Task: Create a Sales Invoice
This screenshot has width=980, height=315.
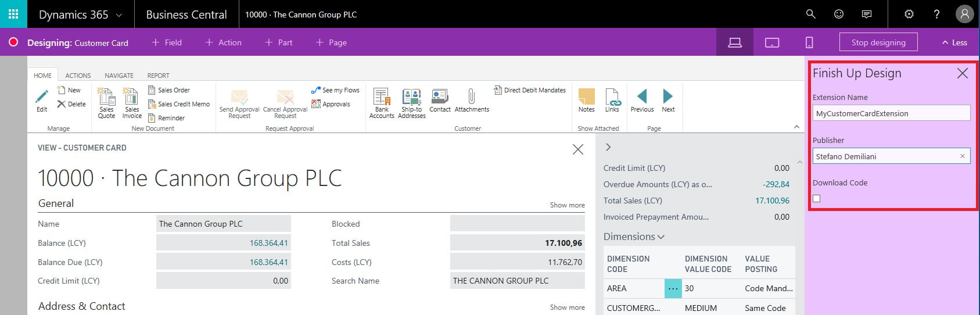Action: 132,103
